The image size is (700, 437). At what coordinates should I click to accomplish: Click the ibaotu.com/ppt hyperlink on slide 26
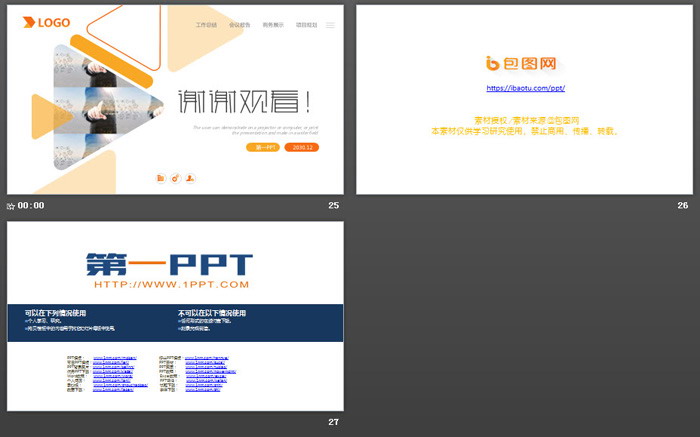[525, 88]
